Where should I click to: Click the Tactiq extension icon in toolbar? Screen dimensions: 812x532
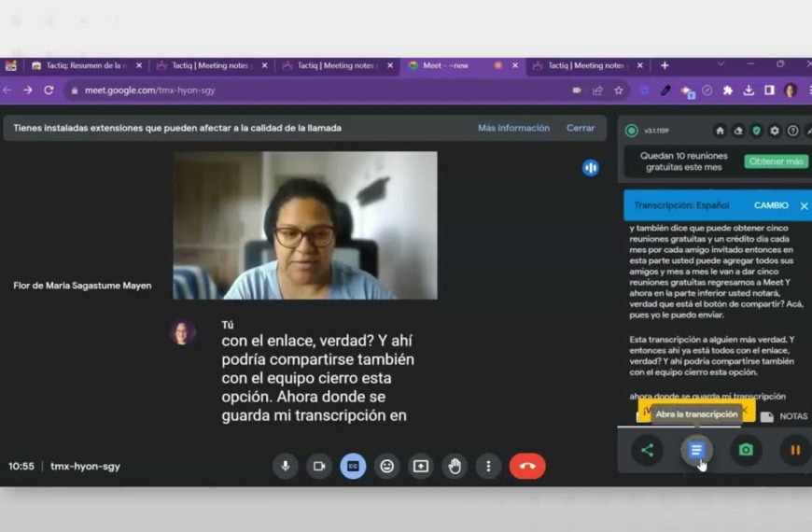(x=687, y=91)
